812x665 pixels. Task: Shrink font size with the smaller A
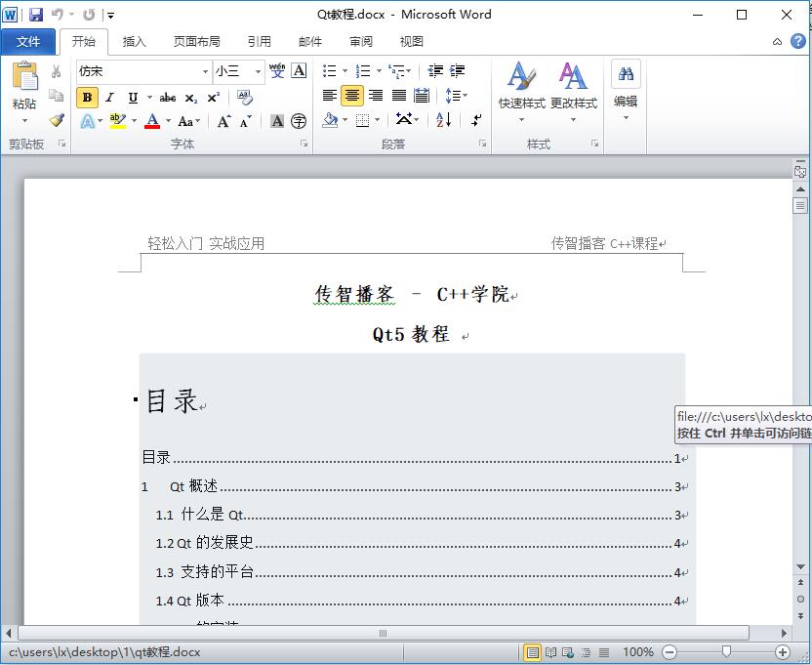coord(246,121)
